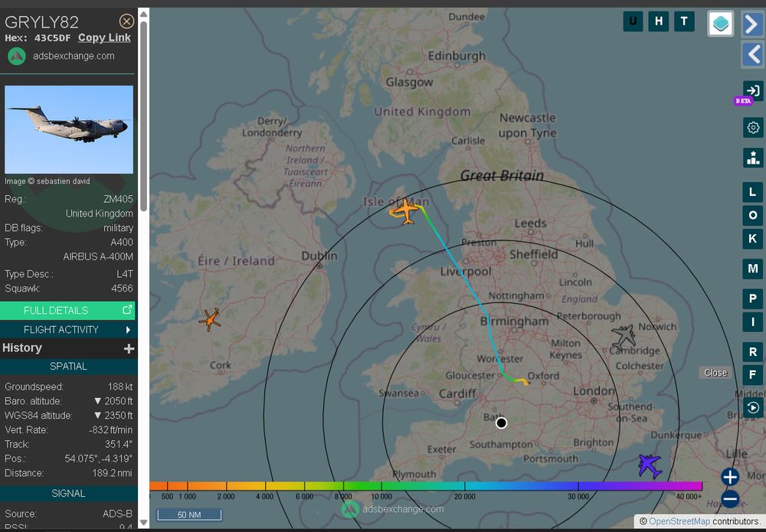This screenshot has height=532, width=766.
Task: Toggle the F button
Action: (753, 375)
